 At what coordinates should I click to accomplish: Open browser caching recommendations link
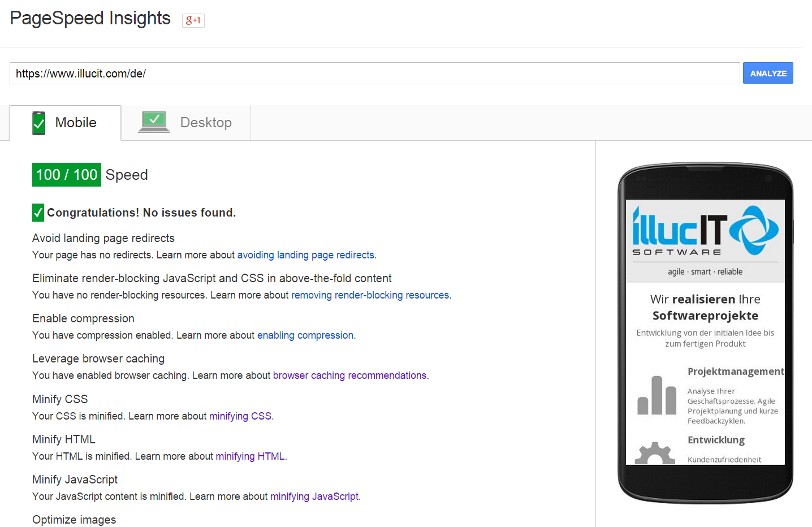pos(349,375)
